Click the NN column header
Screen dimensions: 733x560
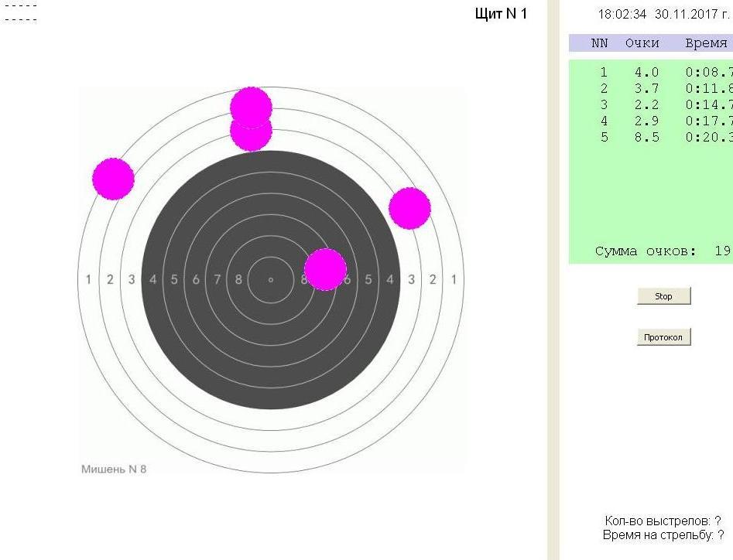[600, 43]
